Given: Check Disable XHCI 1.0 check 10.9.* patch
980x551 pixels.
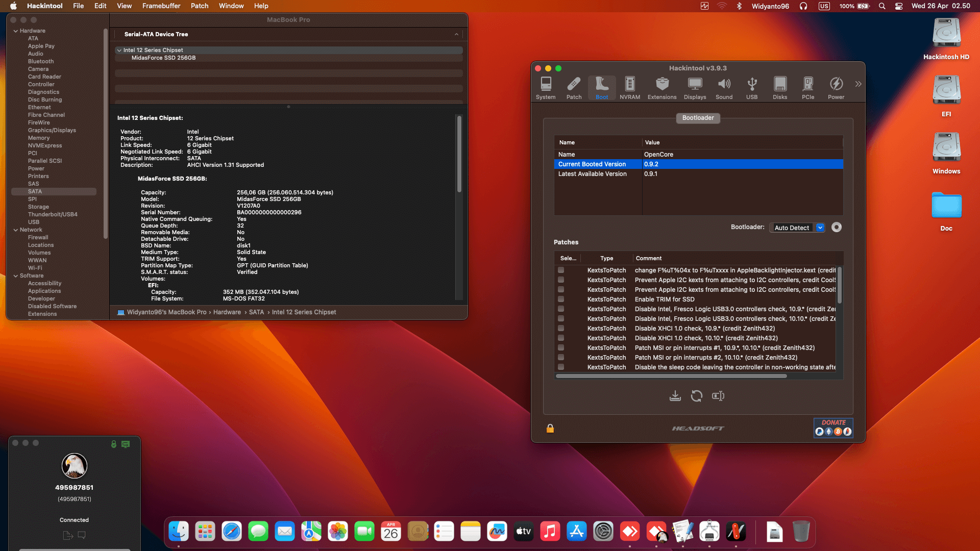Looking at the screenshot, I should tap(561, 328).
